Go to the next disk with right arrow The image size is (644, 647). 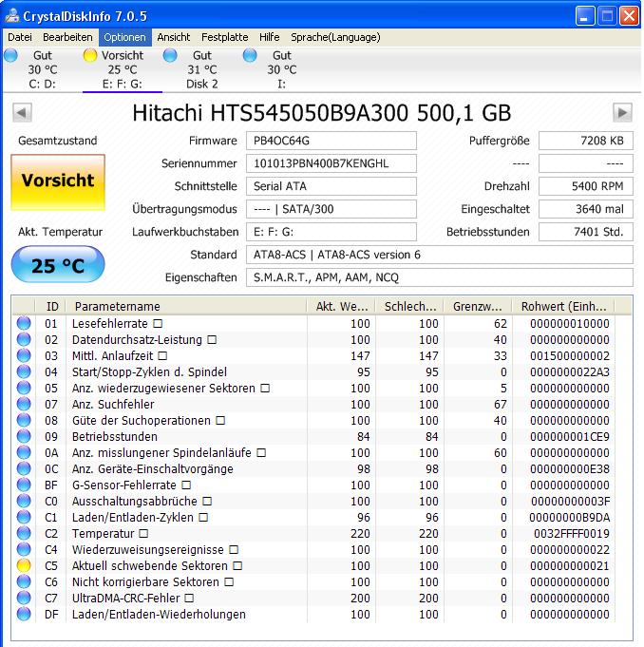pos(622,112)
